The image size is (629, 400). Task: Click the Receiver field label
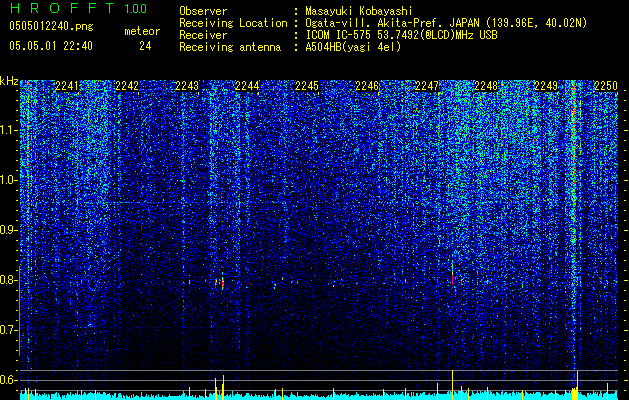(x=203, y=35)
